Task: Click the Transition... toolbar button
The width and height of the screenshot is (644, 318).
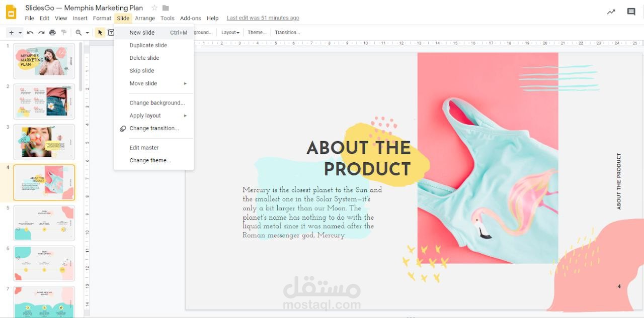Action: 287,33
